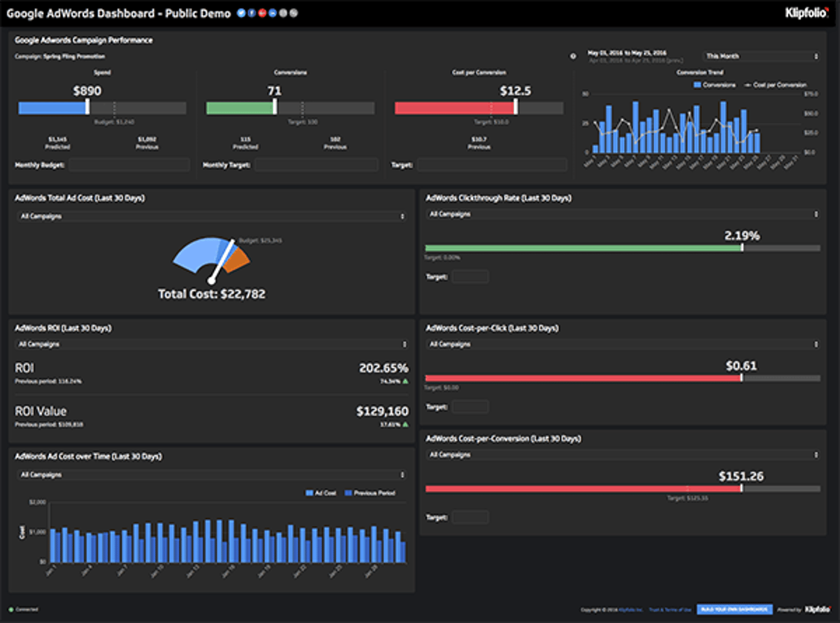Click the green Connected status indicator
The image size is (840, 623).
click(11, 609)
